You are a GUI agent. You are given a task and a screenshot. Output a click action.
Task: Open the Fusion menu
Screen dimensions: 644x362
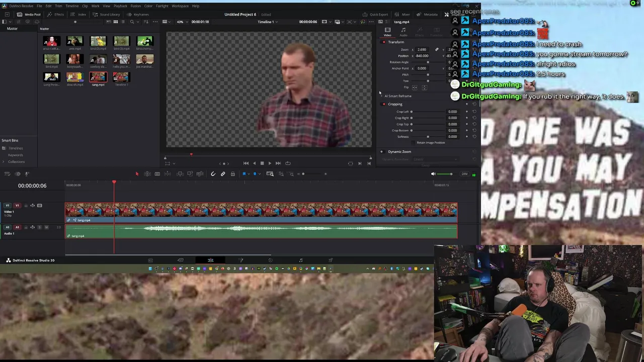135,6
